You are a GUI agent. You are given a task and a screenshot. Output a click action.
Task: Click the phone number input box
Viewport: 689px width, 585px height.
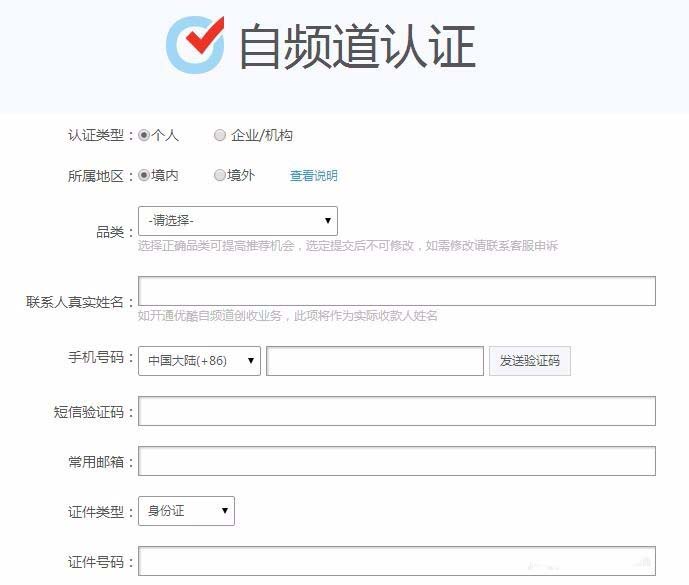click(375, 361)
